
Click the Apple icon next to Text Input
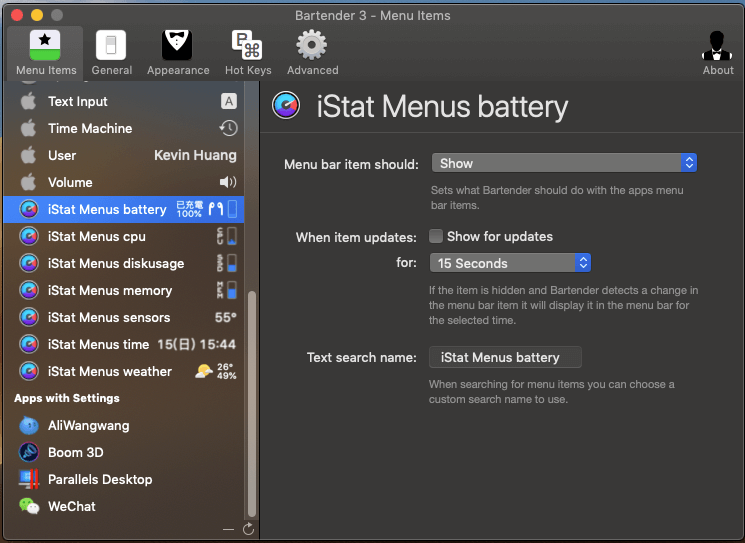click(29, 101)
